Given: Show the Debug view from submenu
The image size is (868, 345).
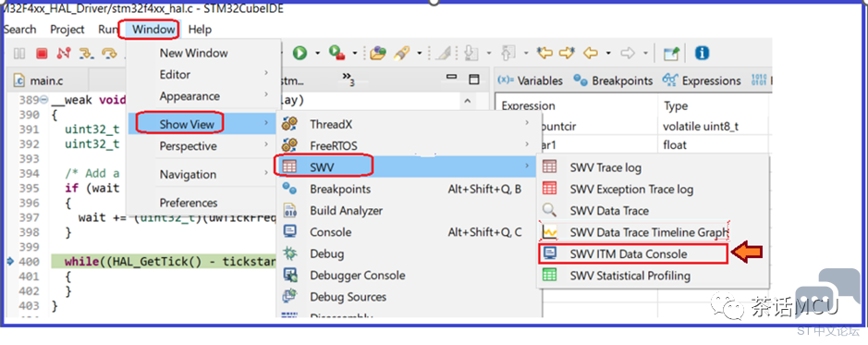Looking at the screenshot, I should (406, 253).
